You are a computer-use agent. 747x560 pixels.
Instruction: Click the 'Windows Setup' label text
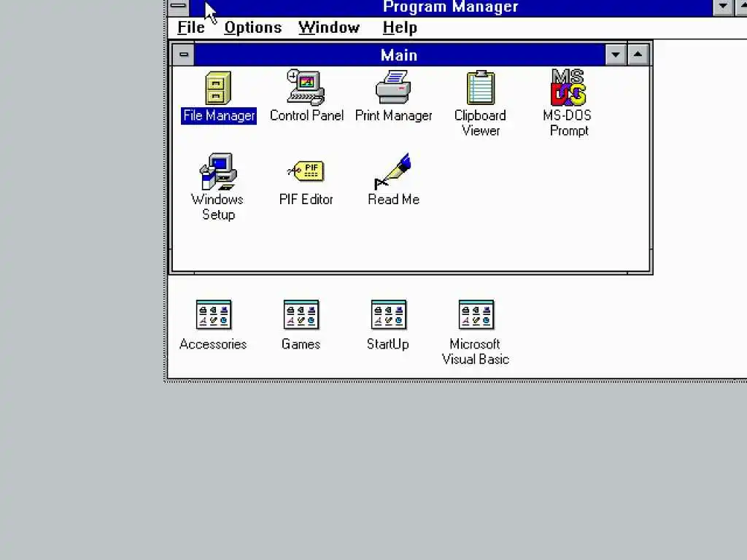pyautogui.click(x=217, y=206)
